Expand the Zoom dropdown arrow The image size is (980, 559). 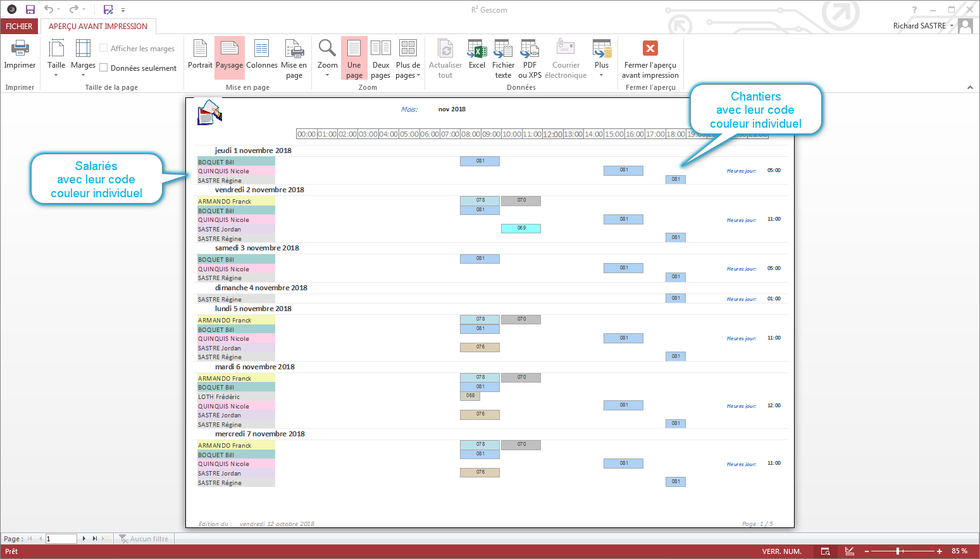click(x=327, y=75)
